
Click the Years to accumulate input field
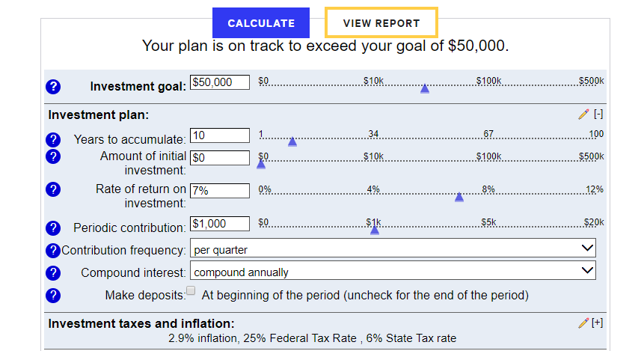[x=220, y=135]
